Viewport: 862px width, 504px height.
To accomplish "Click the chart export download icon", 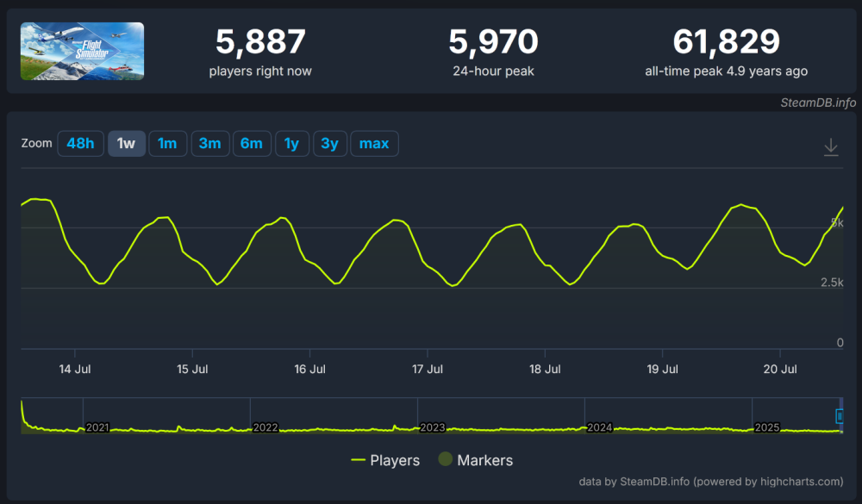I will click(x=830, y=147).
